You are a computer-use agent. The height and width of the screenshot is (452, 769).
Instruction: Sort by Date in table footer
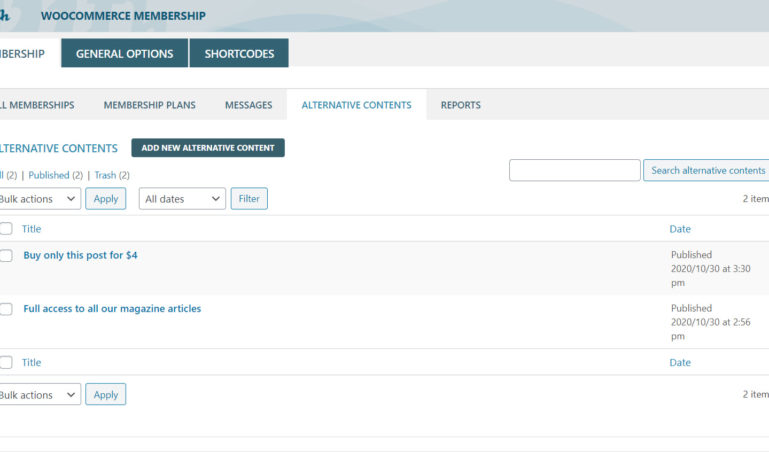point(680,362)
